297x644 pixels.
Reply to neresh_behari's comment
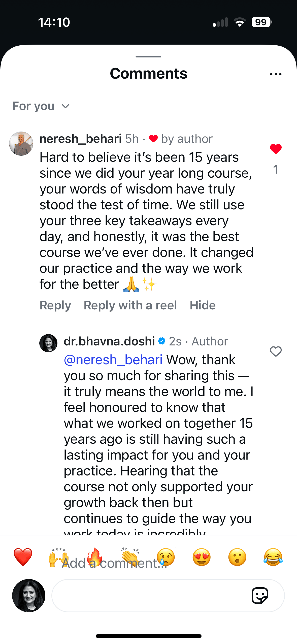click(55, 305)
